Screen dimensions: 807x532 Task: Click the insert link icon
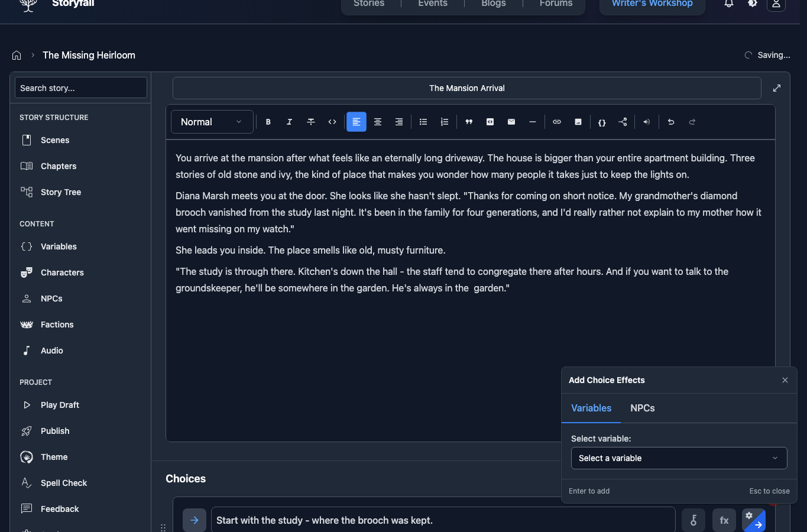click(x=556, y=122)
